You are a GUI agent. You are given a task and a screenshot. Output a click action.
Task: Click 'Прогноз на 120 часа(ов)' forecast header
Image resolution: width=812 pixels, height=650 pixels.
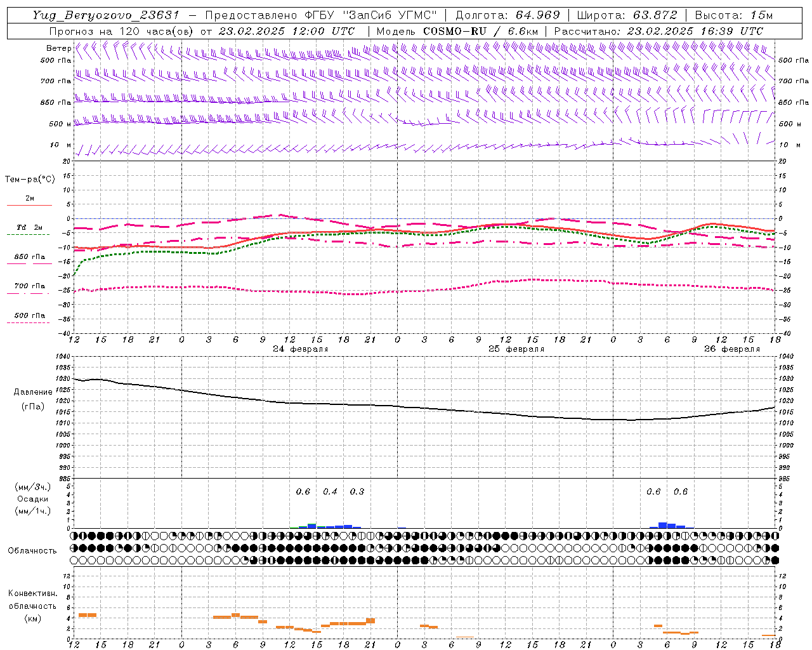[x=122, y=31]
